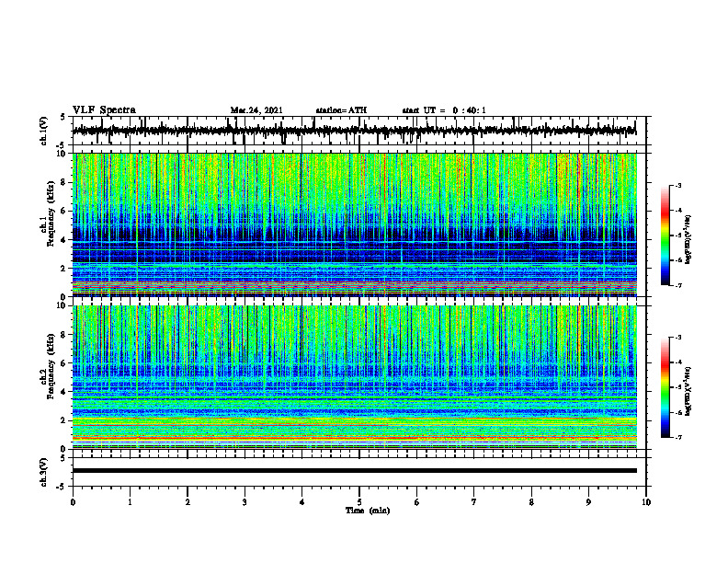Click the time axis tick label "3"
Viewport: 728px width, 563px height.
tap(245, 502)
